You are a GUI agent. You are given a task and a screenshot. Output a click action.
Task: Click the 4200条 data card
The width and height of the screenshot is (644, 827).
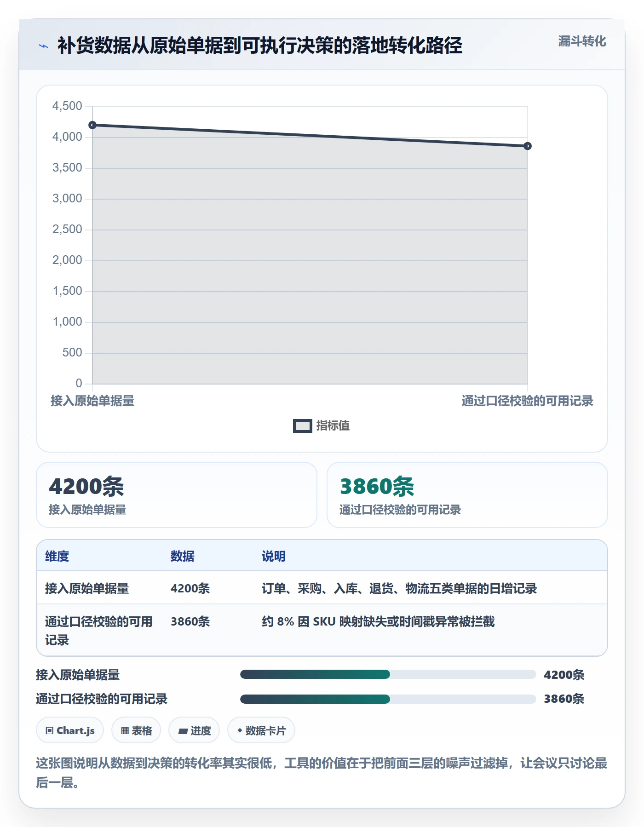pos(177,495)
